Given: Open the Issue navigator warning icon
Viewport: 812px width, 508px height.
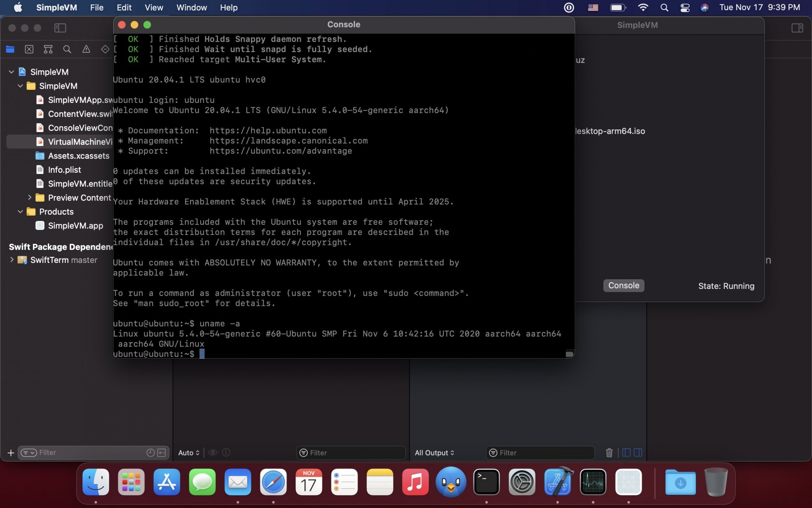Looking at the screenshot, I should pyautogui.click(x=86, y=49).
